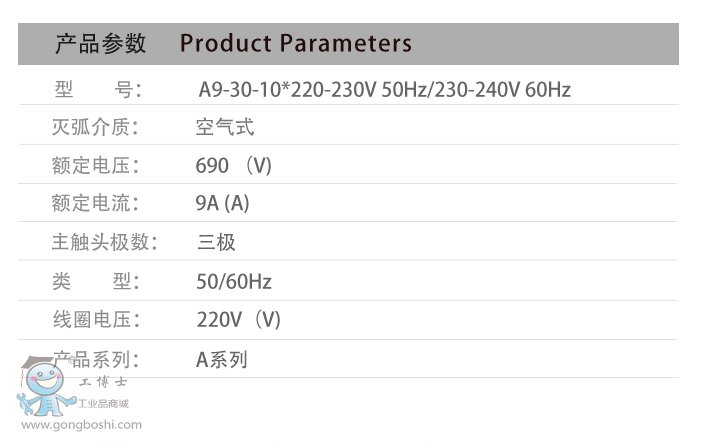Select the 50/60Hz type value
This screenshot has width=720, height=444.
[x=233, y=282]
